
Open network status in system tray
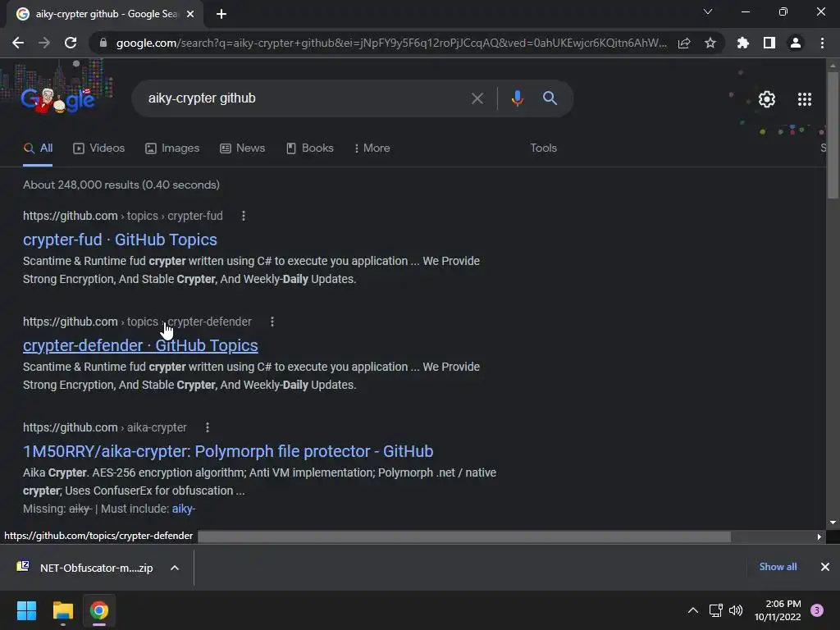[715, 610]
